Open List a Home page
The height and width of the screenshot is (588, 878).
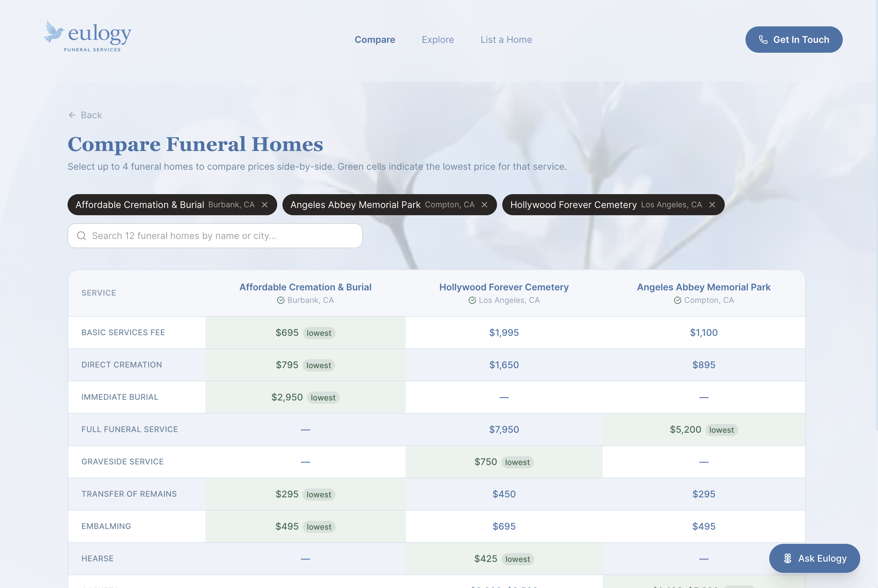(506, 40)
